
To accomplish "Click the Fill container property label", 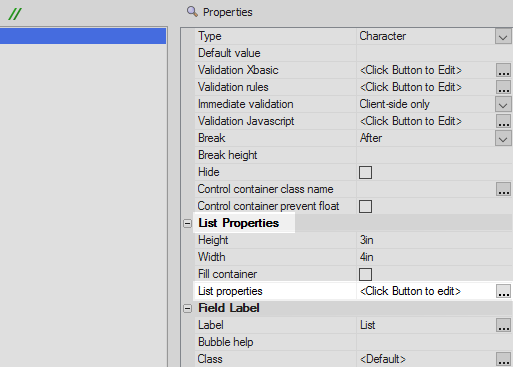I will (227, 274).
